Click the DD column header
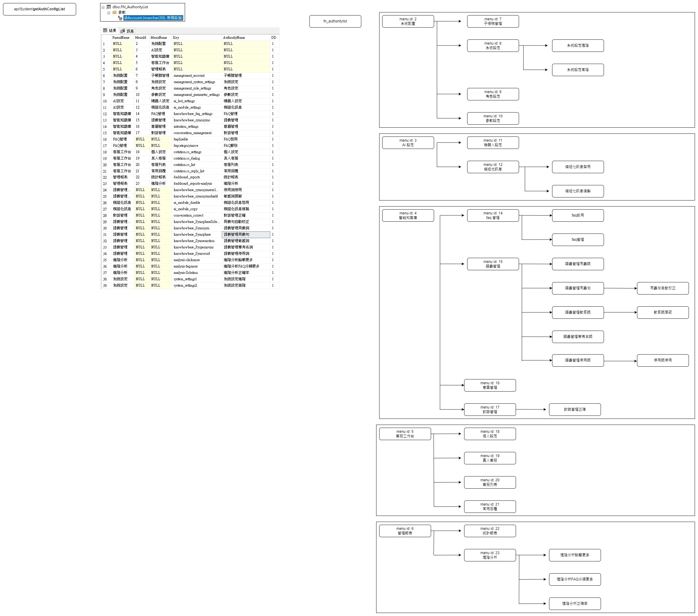 [274, 38]
